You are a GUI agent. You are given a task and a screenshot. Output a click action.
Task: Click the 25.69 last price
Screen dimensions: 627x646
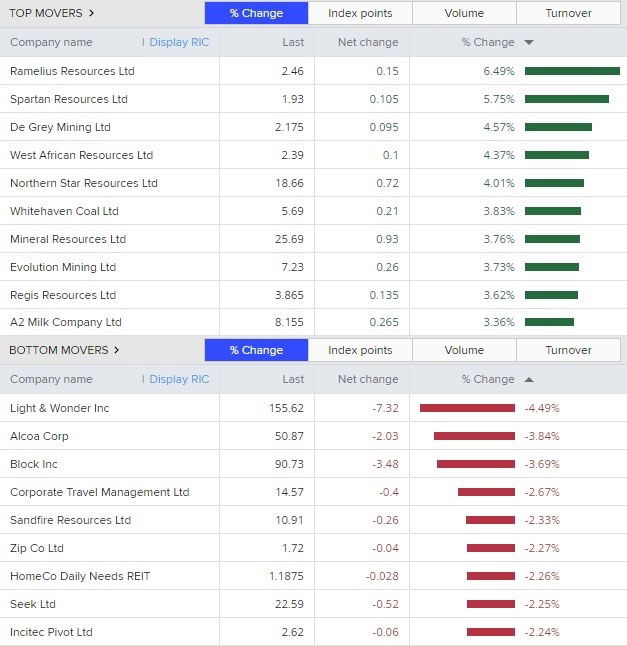(290, 239)
